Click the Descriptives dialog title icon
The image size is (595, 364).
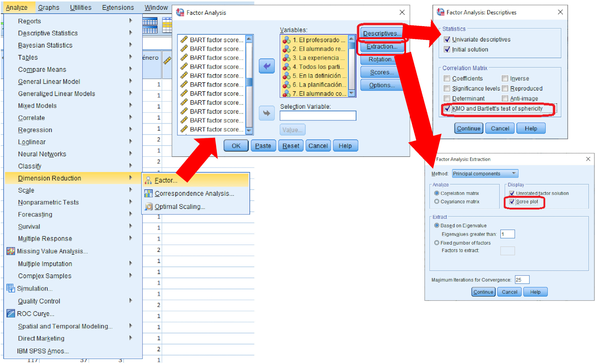(x=440, y=12)
